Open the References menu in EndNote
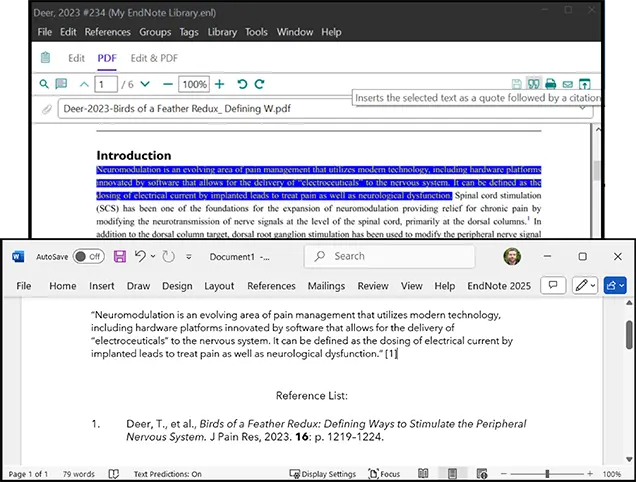 [107, 32]
